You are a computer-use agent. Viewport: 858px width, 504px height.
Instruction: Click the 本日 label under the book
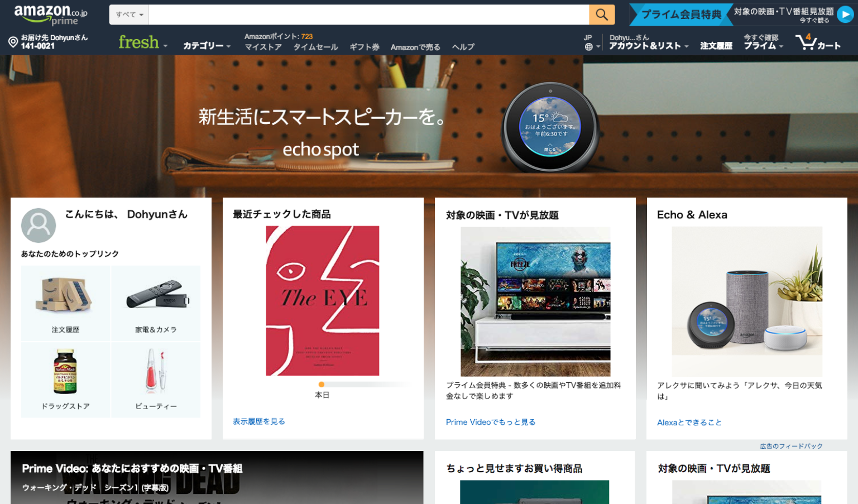tap(322, 395)
